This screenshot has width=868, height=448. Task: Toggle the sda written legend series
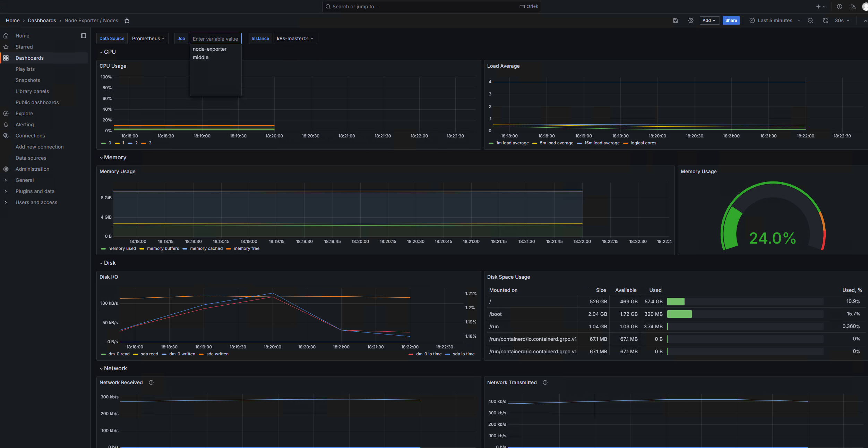coord(217,354)
